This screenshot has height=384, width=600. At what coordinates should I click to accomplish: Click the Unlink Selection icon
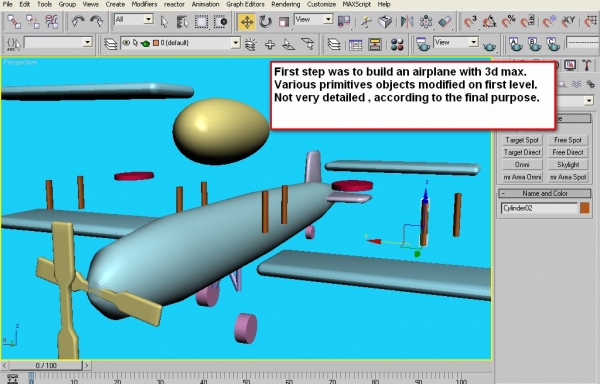33,22
